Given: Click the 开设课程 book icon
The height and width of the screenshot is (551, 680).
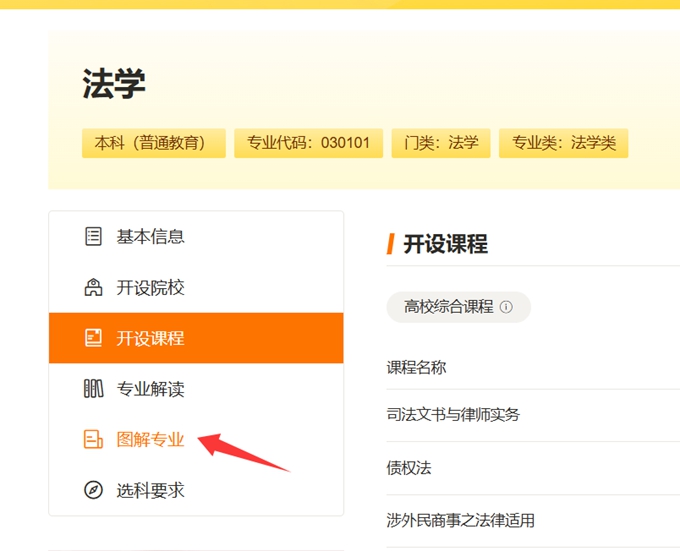Looking at the screenshot, I should pyautogui.click(x=93, y=338).
